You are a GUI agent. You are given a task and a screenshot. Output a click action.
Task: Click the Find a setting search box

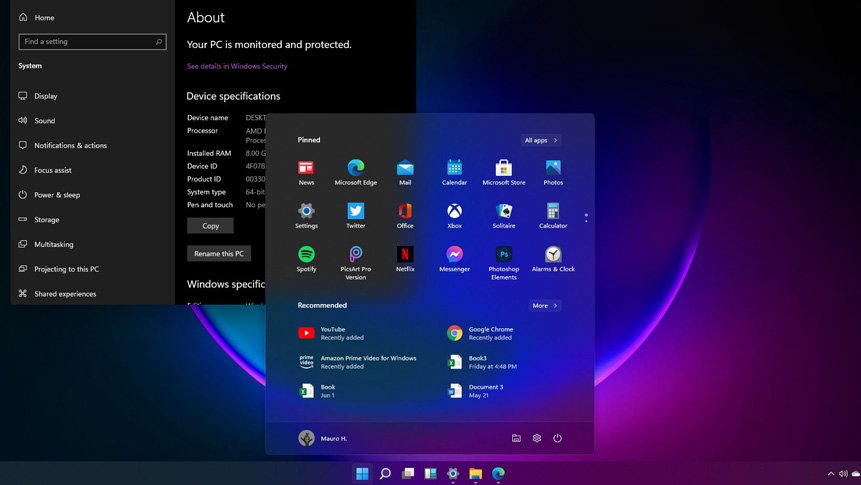(x=90, y=42)
